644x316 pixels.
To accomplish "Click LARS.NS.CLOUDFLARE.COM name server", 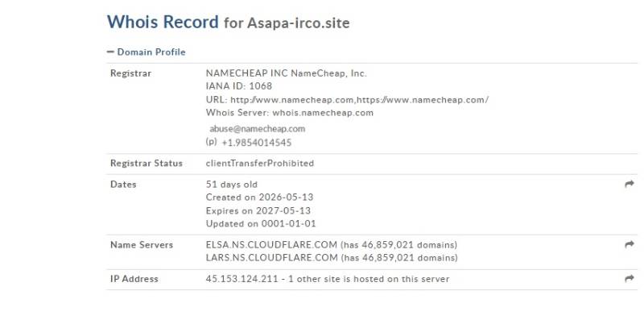I will tap(271, 258).
